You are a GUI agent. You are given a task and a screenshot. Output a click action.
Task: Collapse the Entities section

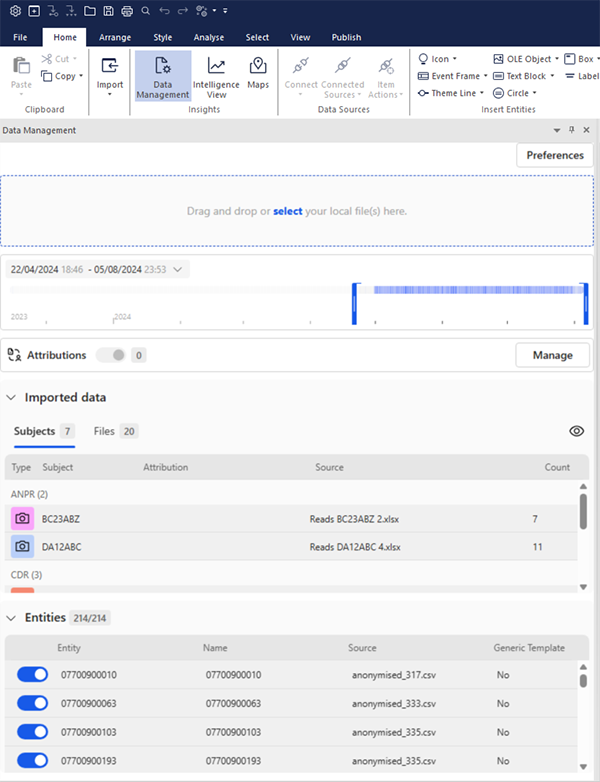coord(11,618)
